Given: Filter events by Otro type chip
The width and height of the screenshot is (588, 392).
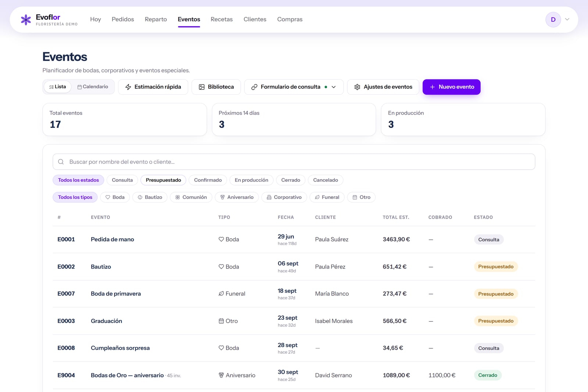Looking at the screenshot, I should tap(361, 197).
